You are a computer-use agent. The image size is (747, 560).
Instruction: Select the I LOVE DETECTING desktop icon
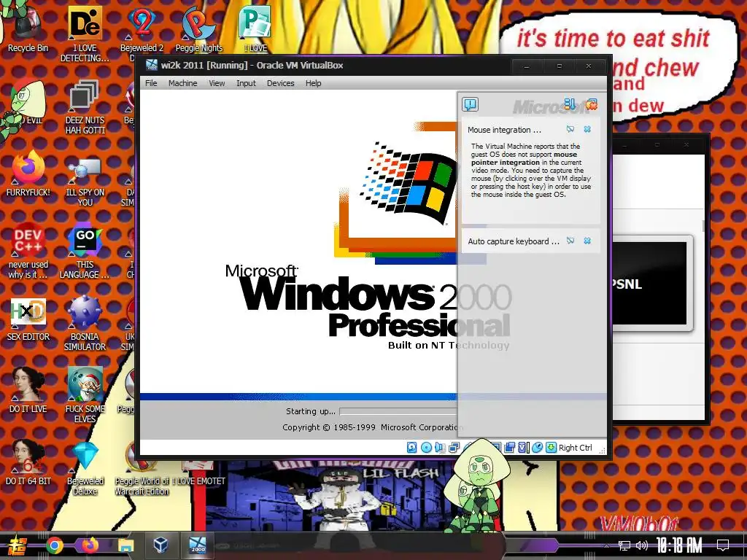(85, 34)
